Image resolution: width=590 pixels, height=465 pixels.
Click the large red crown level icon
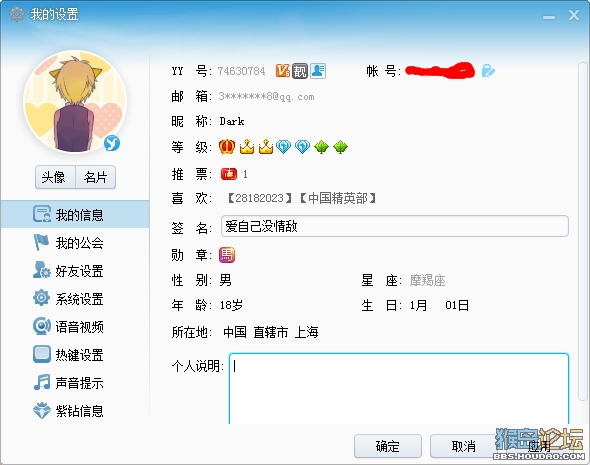[227, 147]
